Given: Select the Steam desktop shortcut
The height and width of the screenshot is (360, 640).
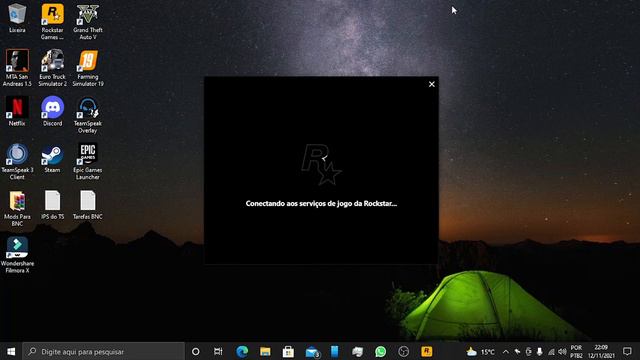Looking at the screenshot, I should (x=52, y=158).
